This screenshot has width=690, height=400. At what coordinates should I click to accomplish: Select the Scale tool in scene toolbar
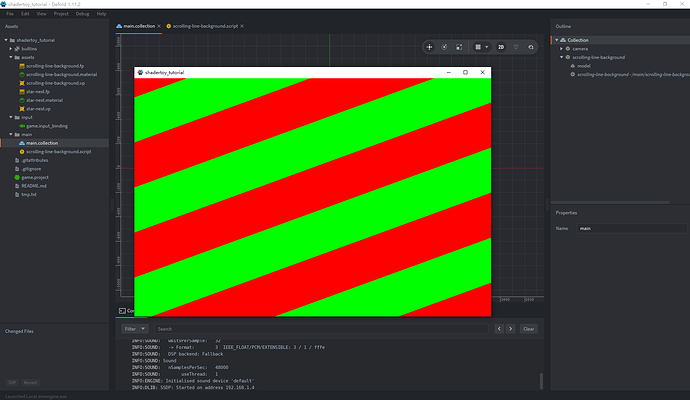[x=459, y=47]
